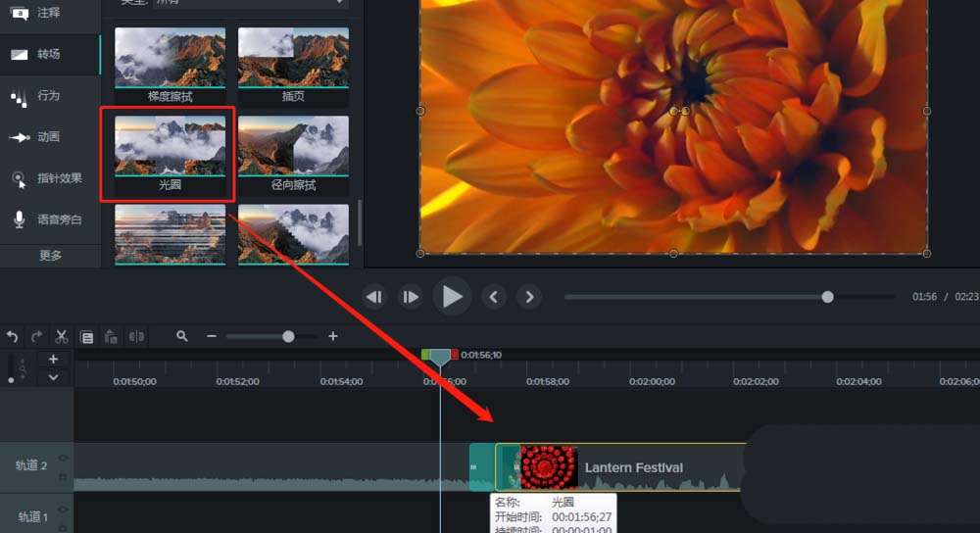980x533 pixels.
Task: Click the 0:01:50;00 ruler mark
Action: click(134, 382)
